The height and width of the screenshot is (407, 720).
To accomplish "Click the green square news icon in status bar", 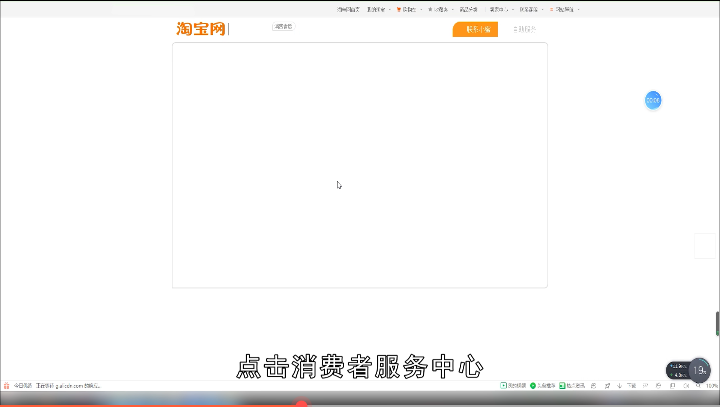I will 562,386.
